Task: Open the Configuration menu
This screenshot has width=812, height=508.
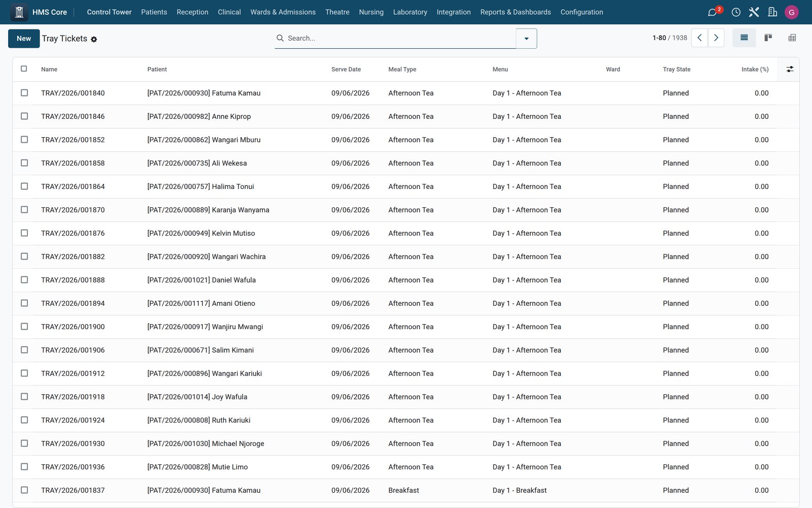Action: click(582, 12)
